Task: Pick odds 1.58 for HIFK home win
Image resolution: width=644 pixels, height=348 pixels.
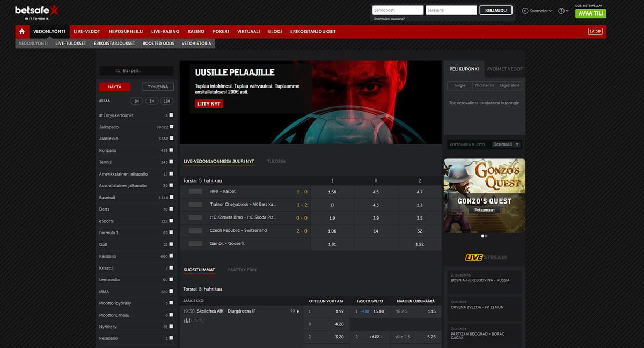Action: 332,192
